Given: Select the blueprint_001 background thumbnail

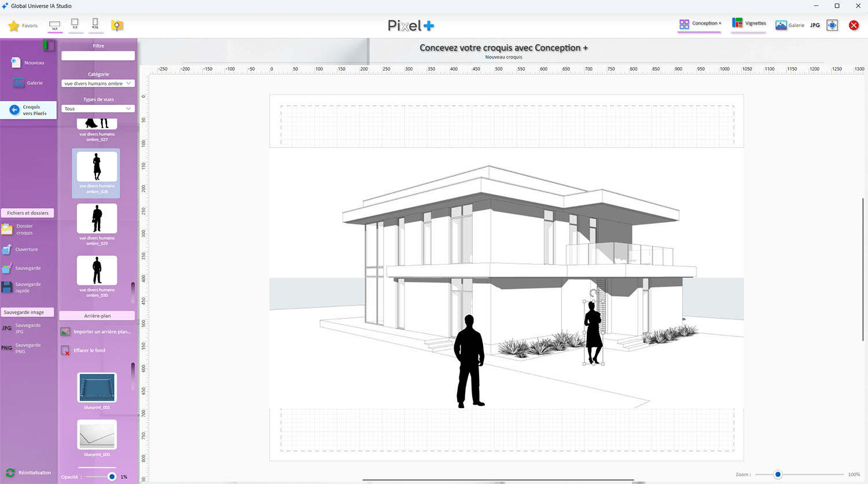Looking at the screenshot, I should [x=97, y=388].
